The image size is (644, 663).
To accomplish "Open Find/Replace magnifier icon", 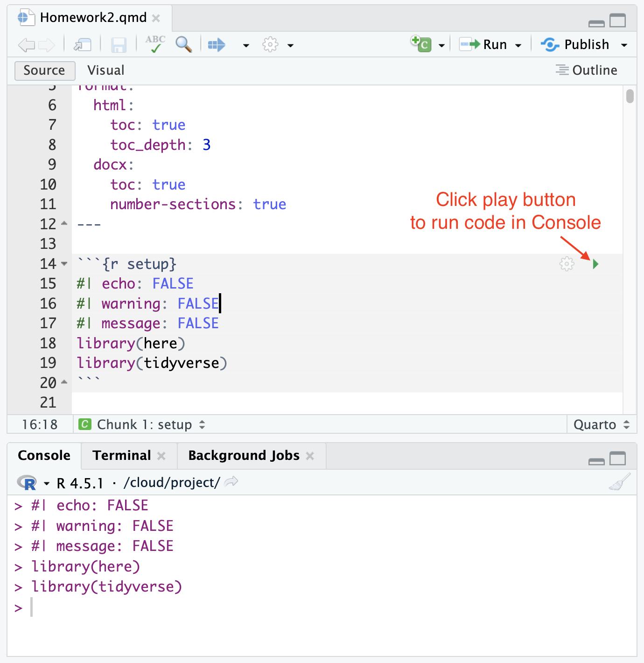I will coord(183,44).
